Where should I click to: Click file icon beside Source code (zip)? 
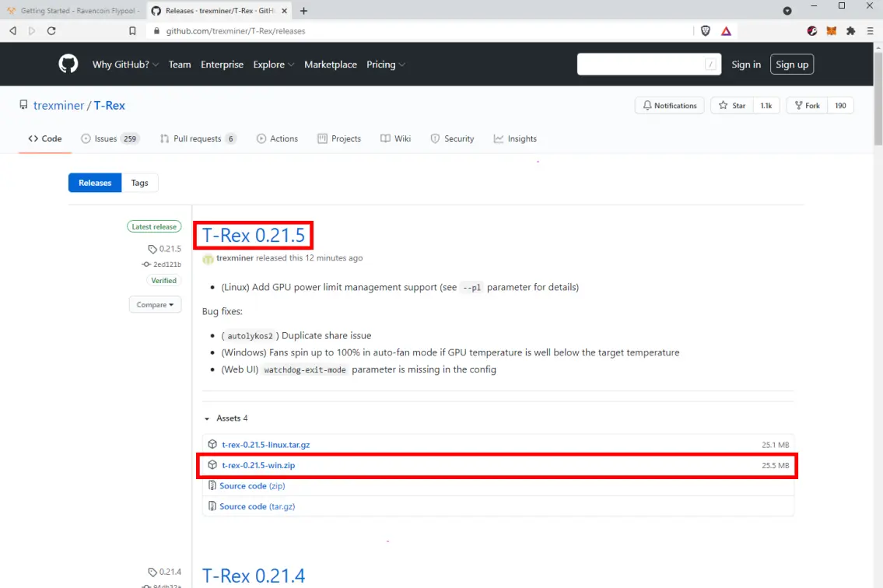coord(212,485)
